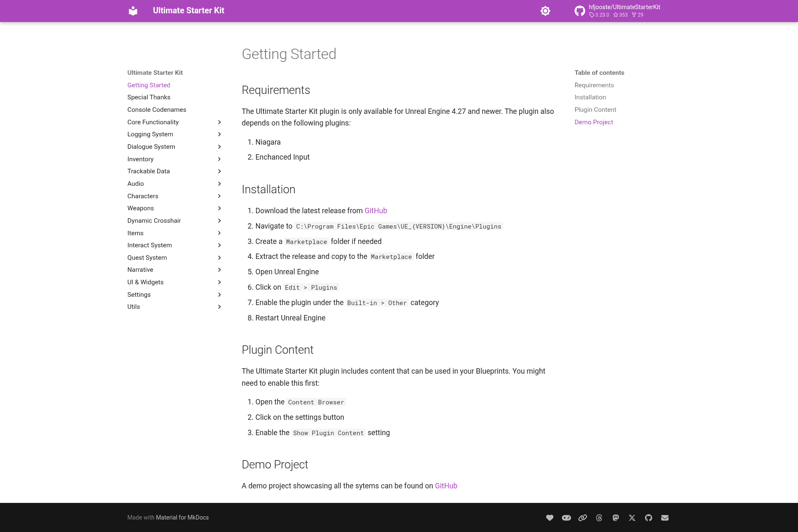Expand the Logging System section
Screen dimensions: 798x532
click(175, 134)
